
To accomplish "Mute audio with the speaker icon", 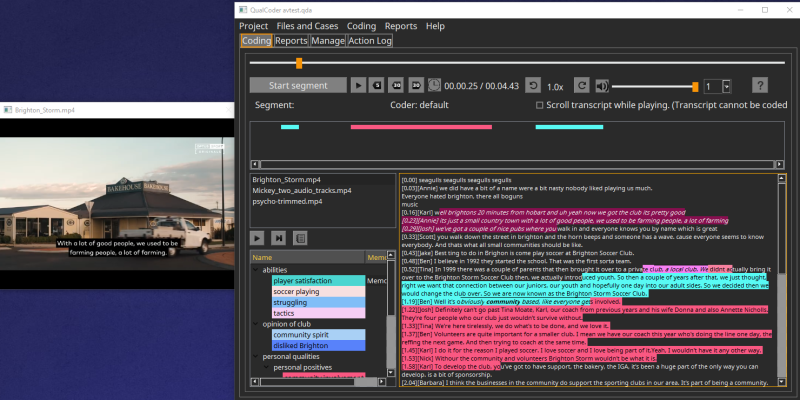I will point(602,86).
